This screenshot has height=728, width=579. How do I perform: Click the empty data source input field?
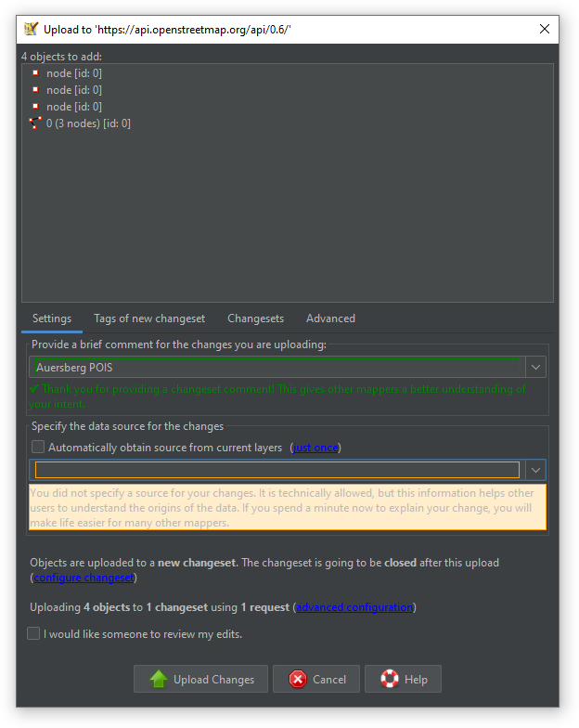pos(277,471)
